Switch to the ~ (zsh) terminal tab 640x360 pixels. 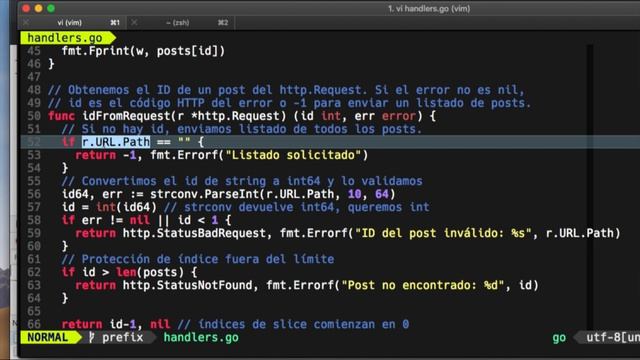(x=178, y=22)
